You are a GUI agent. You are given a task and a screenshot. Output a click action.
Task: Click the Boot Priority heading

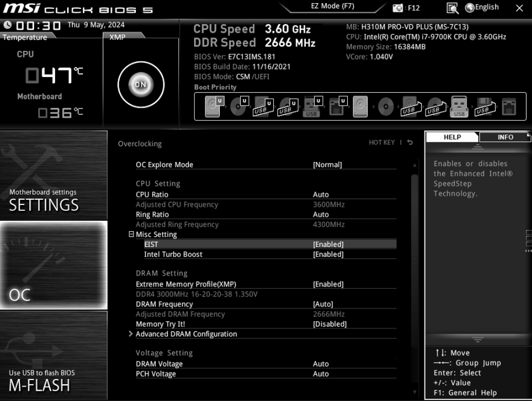click(215, 87)
